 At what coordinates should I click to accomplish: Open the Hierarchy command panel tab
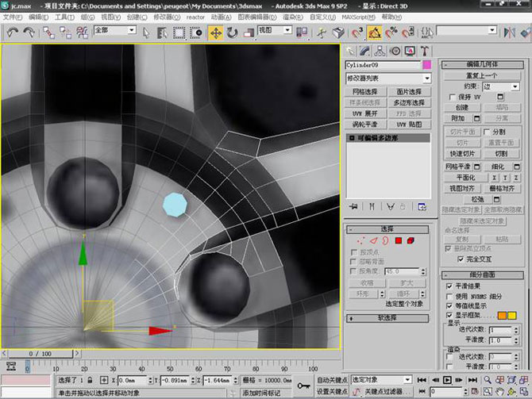pyautogui.click(x=380, y=52)
